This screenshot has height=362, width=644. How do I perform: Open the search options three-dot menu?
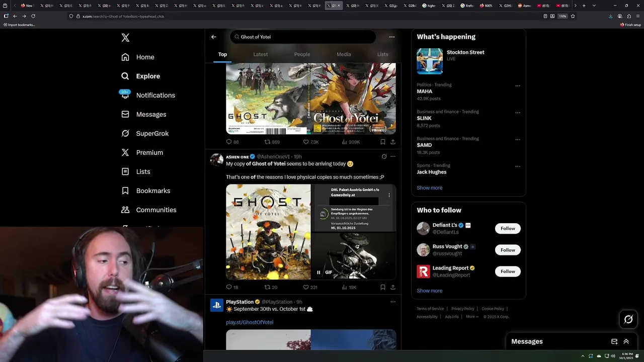click(x=392, y=37)
